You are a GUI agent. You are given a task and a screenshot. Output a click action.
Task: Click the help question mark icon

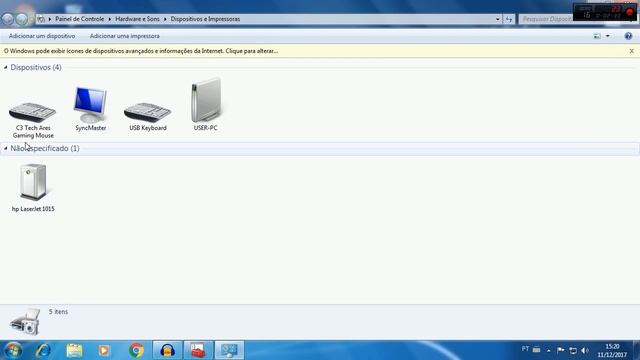(628, 36)
